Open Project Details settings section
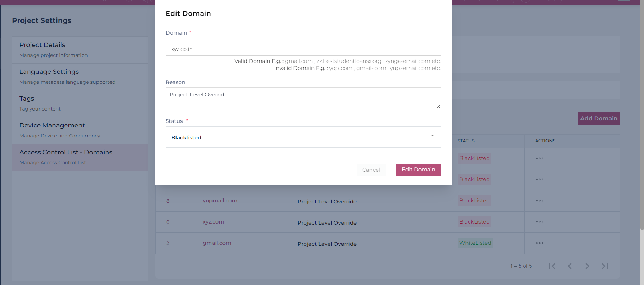 pyautogui.click(x=80, y=50)
